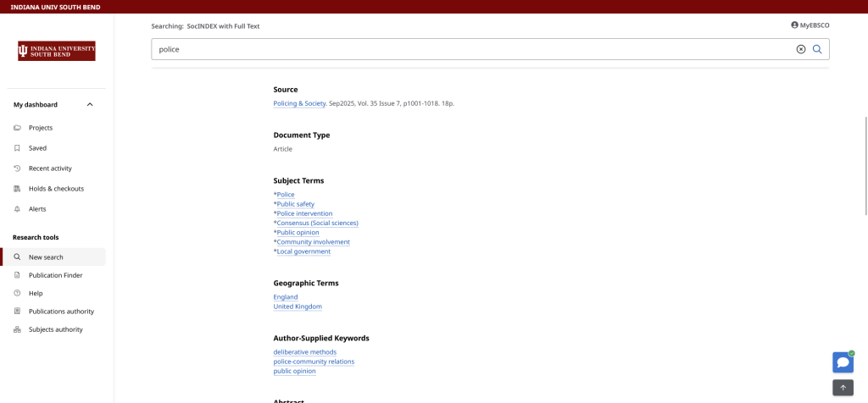The width and height of the screenshot is (868, 403).
Task: Open the United Kingdom geographic link
Action: (298, 306)
